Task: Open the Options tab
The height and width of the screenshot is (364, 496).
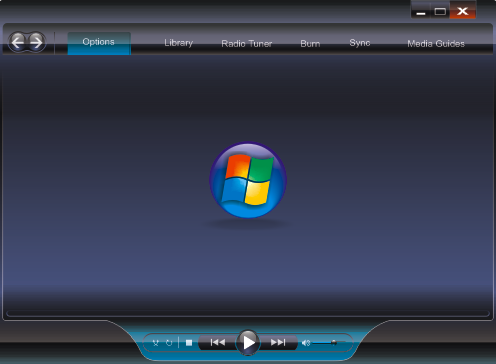Action: coord(99,43)
